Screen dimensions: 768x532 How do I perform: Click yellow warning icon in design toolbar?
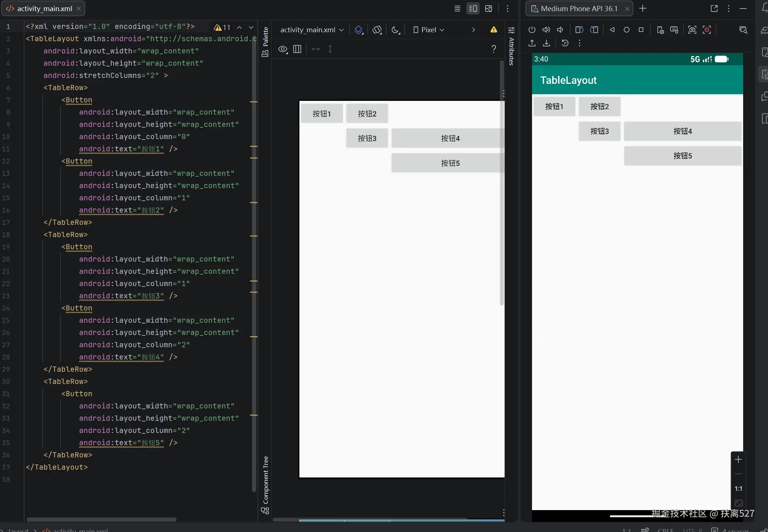coord(493,30)
